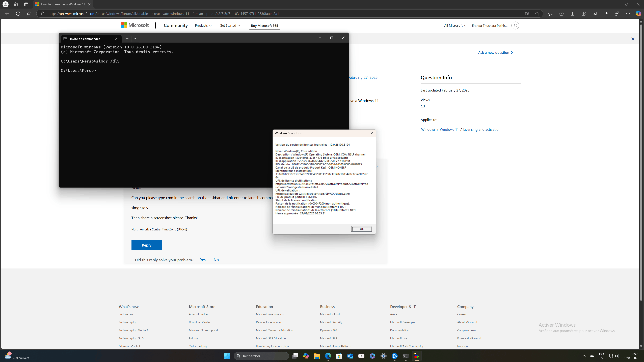Open Edge Settings and more menu
This screenshot has height=362, width=644.
(628, 13)
